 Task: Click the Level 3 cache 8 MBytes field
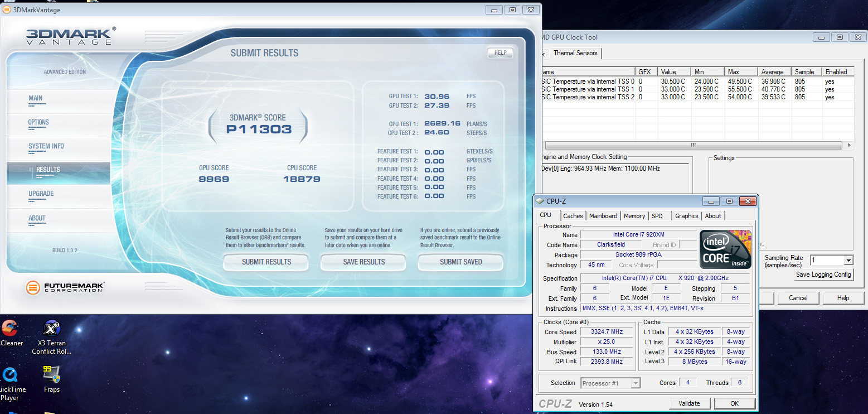[x=694, y=362]
